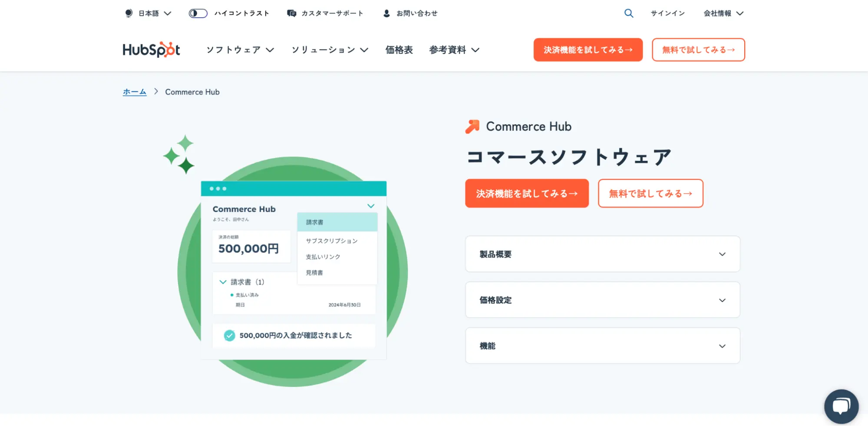This screenshot has width=868, height=426.
Task: Select サブスクリプション in illustration menu
Action: click(332, 240)
